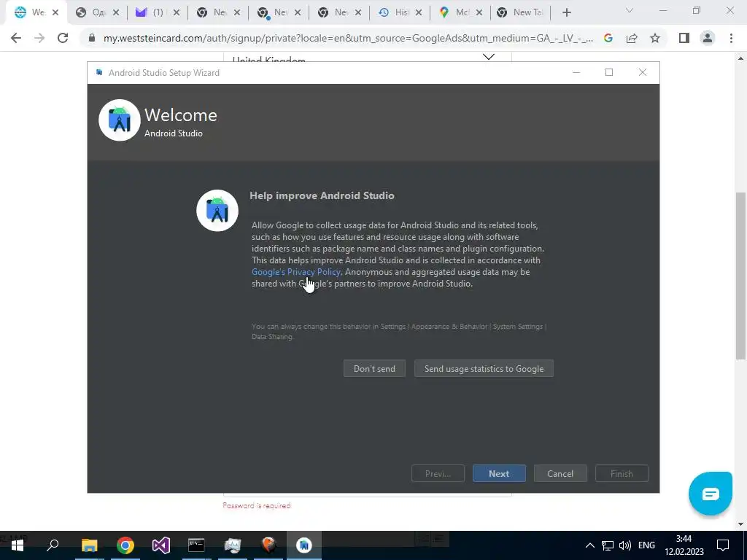Click the address bar URL
This screenshot has height=560, width=747.
pos(348,38)
